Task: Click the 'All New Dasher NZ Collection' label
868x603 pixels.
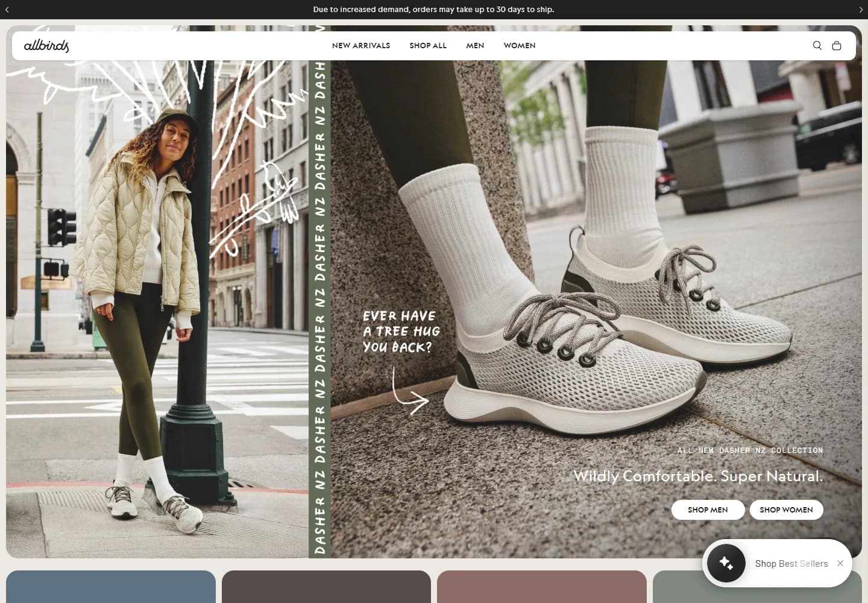Action: pyautogui.click(x=750, y=450)
